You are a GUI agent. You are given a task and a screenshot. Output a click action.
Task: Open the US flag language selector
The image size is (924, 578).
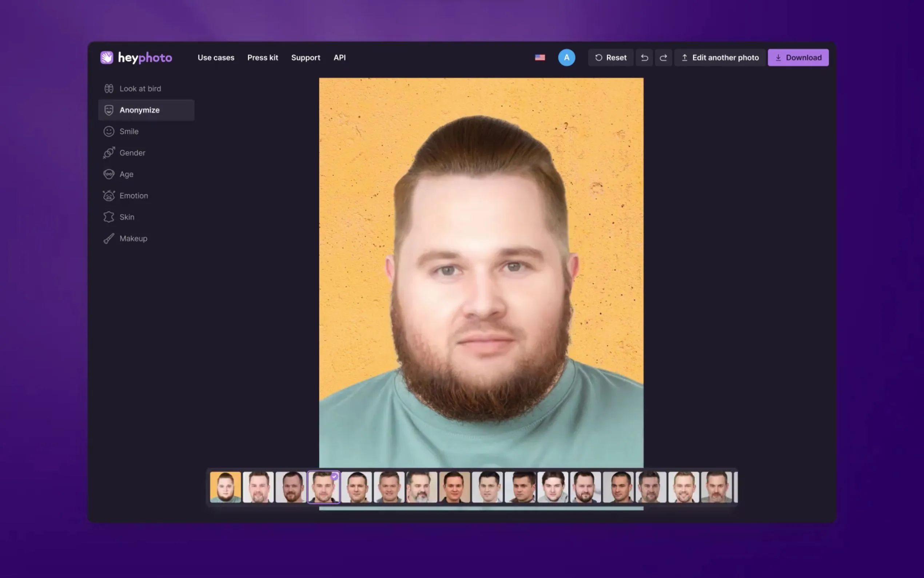(539, 58)
